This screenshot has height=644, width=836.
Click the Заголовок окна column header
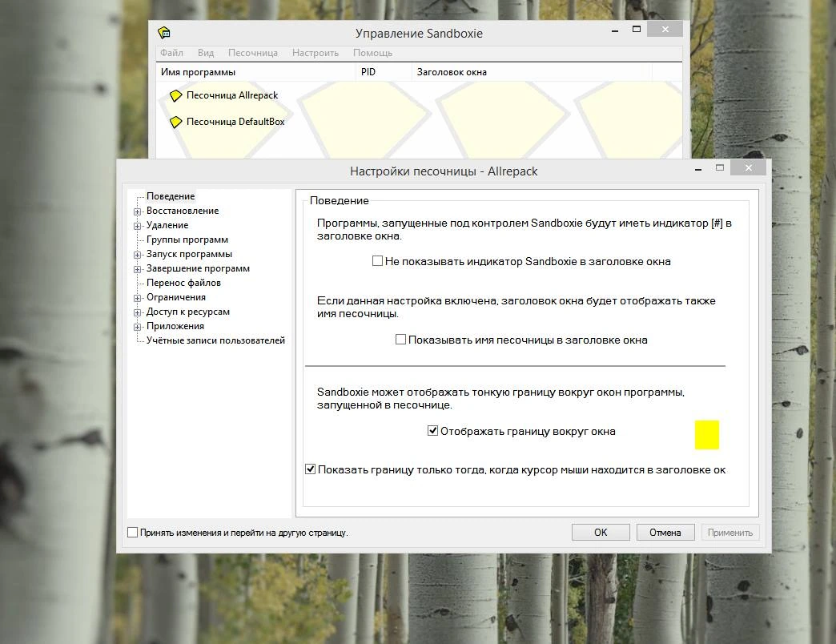point(532,72)
